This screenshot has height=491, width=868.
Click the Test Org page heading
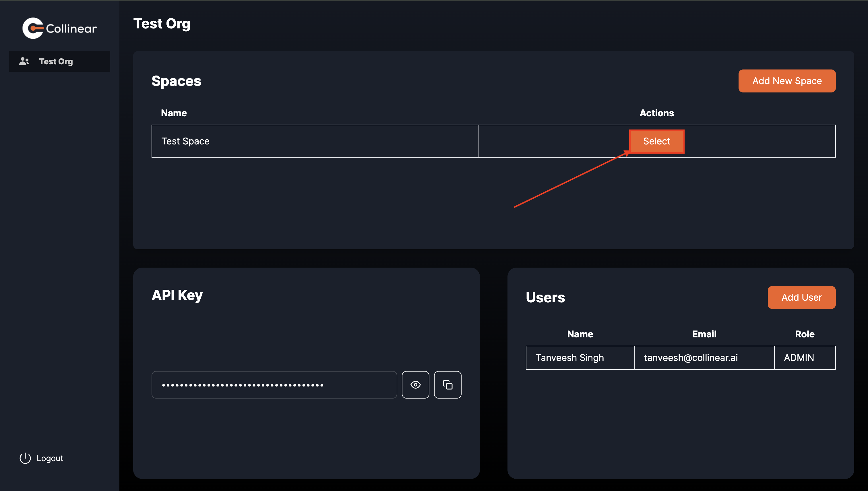162,24
